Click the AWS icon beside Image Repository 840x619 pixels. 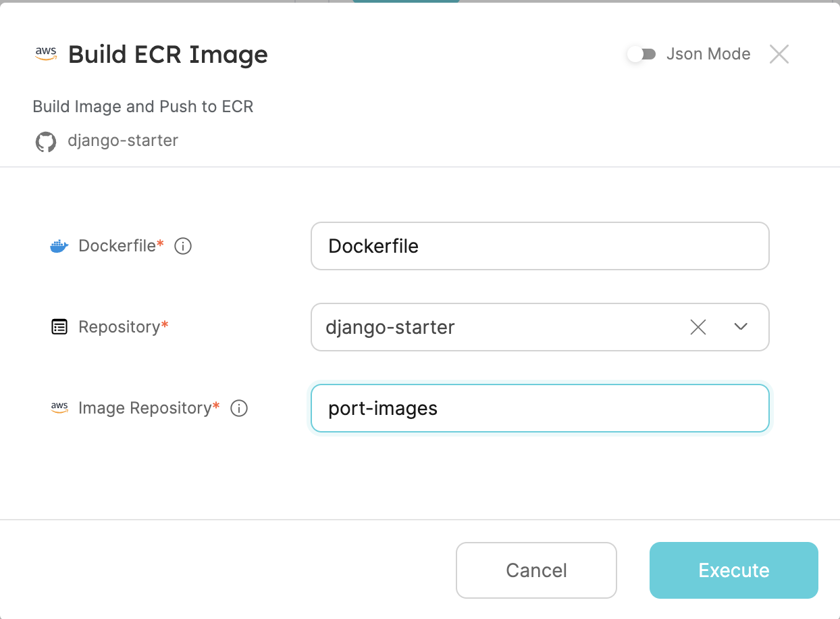coord(59,408)
